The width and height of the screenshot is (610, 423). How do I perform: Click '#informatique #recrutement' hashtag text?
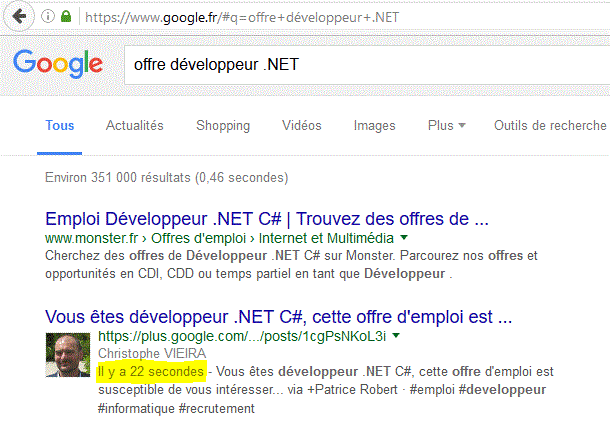pyautogui.click(x=176, y=409)
